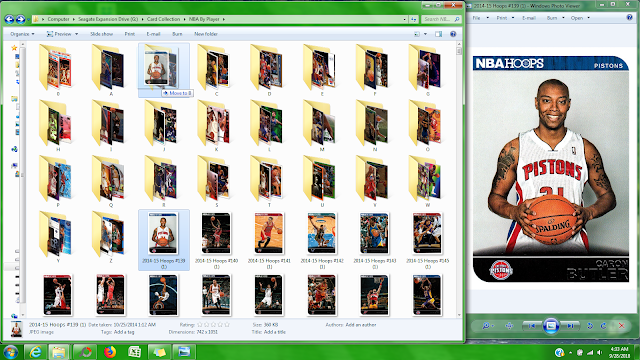Screen dimensions: 640x360
Task: Select Seagate Expansion Drive (G:) breadcrumb
Action: [108, 19]
